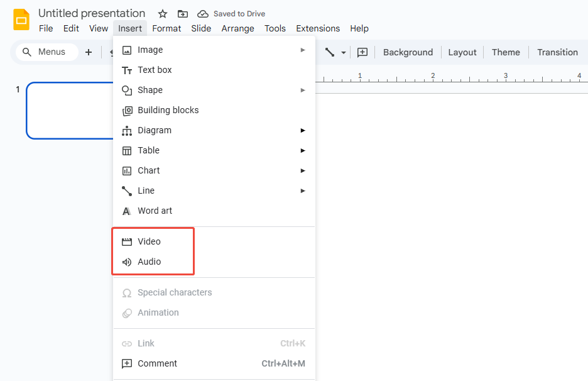Insert a comment using the toolbar icon
Screen dimensions: 588x381
tap(362, 52)
